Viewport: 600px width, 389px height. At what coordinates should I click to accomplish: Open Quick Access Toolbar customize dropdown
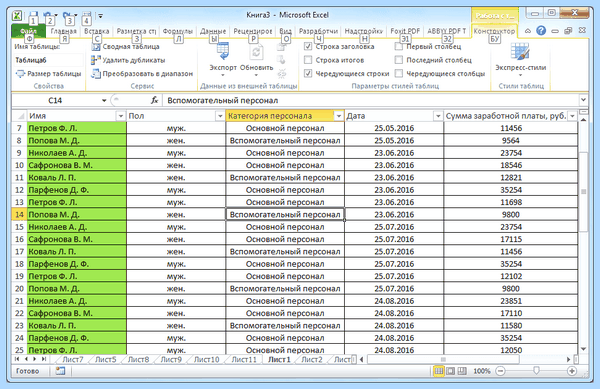click(x=101, y=16)
